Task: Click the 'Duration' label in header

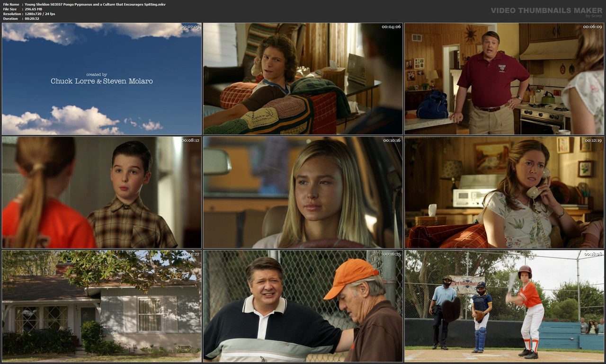Action: tap(10, 18)
